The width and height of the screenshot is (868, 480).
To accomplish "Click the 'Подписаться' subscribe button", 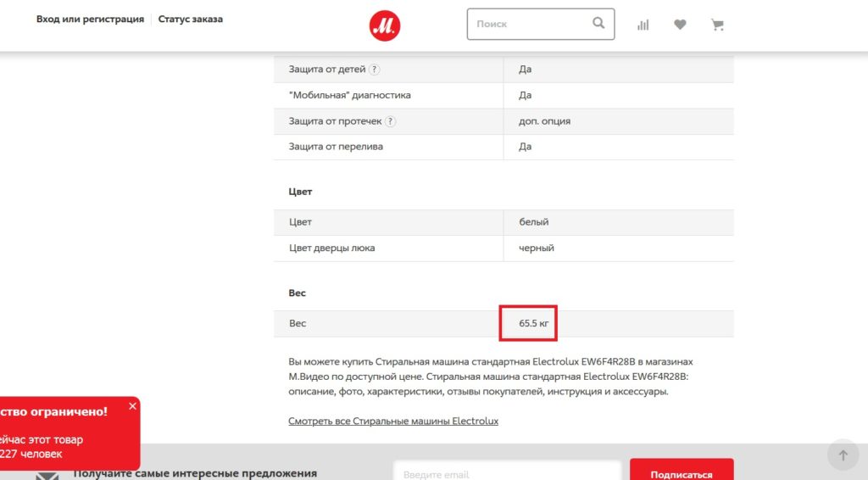I will pos(682,470).
